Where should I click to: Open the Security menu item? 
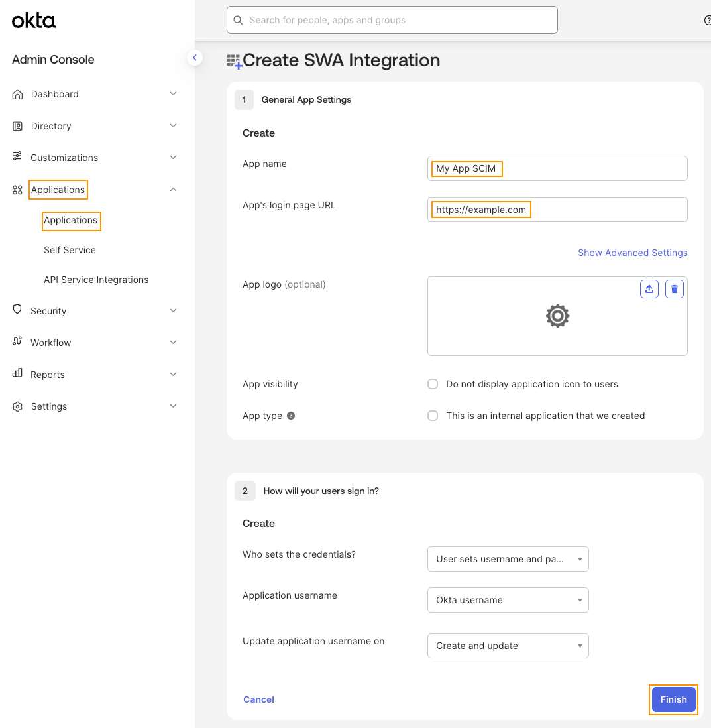[x=48, y=311]
